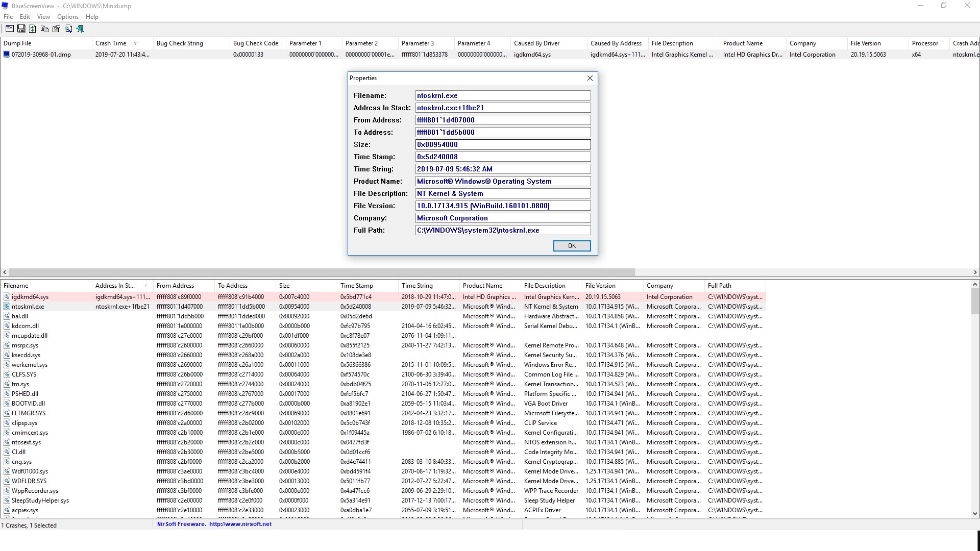
Task: Open Properties toolbar icon
Action: (56, 29)
